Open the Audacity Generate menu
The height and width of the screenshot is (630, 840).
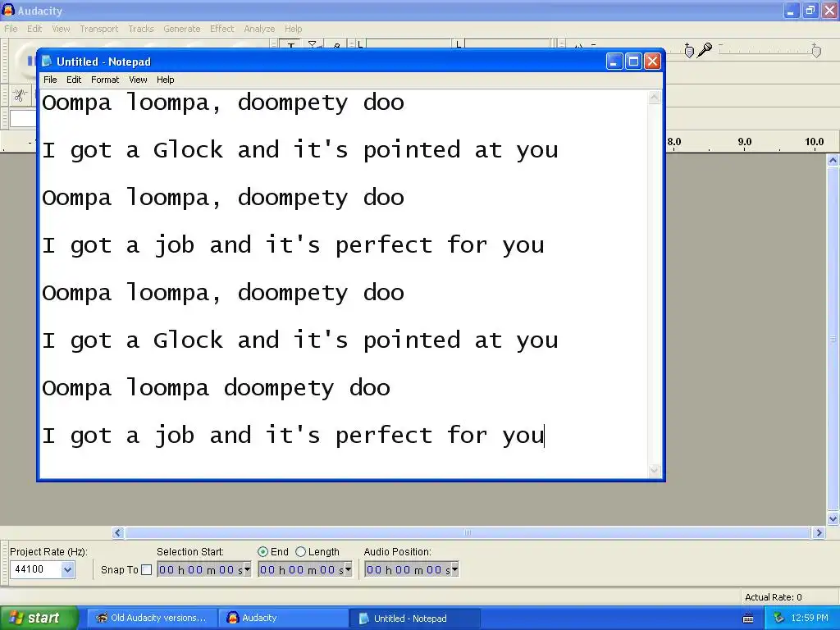181,29
